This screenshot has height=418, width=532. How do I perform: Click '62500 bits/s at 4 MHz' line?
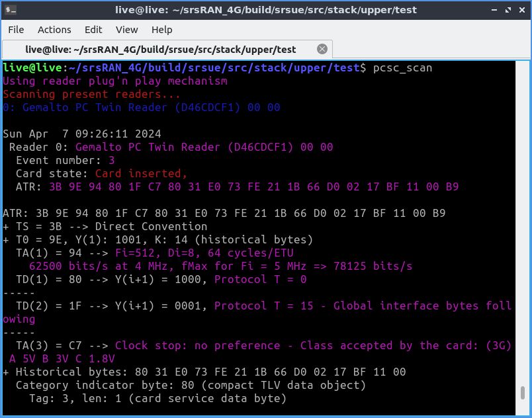point(220,266)
